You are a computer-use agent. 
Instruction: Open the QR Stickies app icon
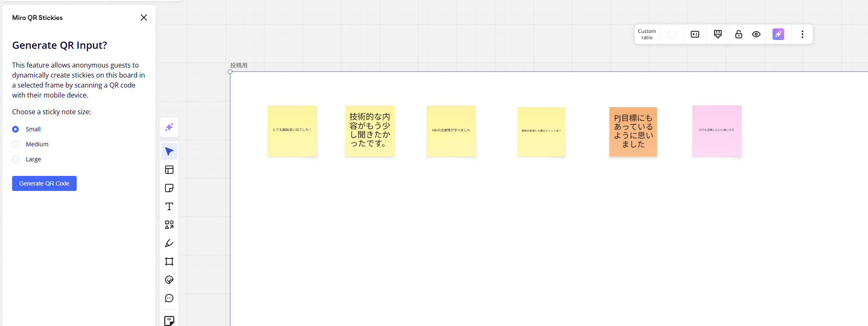169,320
